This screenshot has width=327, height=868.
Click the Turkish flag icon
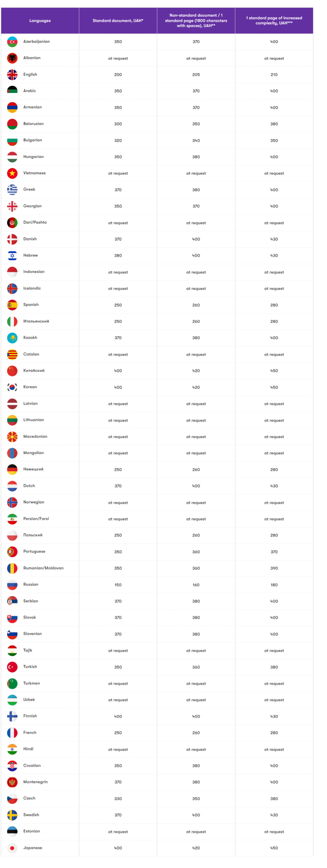tap(12, 667)
